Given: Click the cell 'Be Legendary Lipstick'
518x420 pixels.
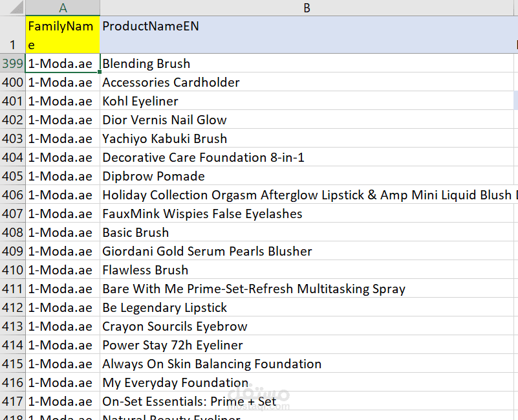Looking at the screenshot, I should coord(307,307).
